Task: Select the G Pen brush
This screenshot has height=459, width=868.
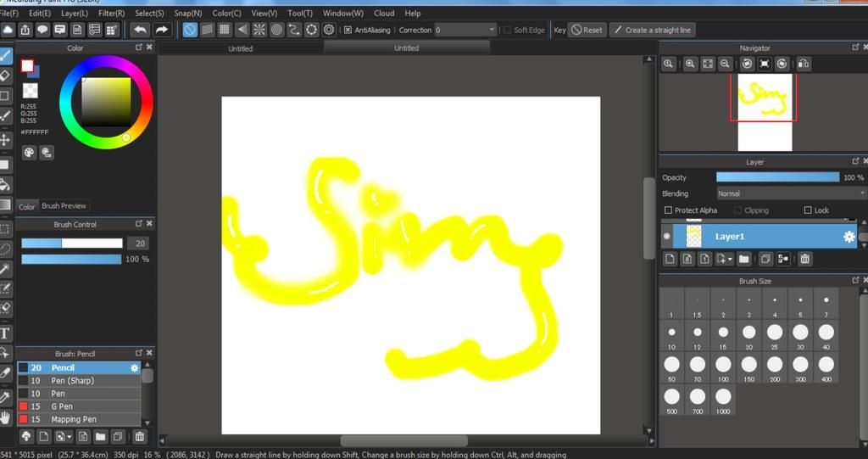Action: [79, 406]
